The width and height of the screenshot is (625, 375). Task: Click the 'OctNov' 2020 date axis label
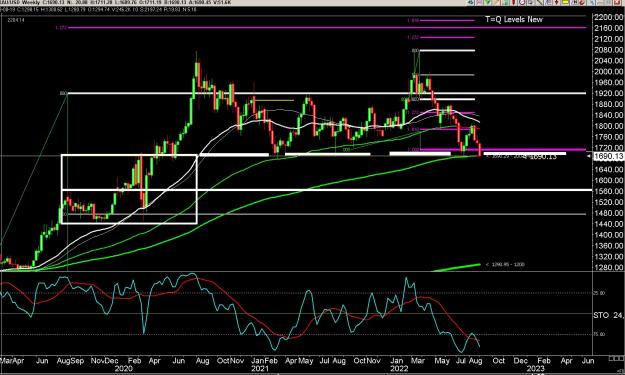[x=230, y=361]
